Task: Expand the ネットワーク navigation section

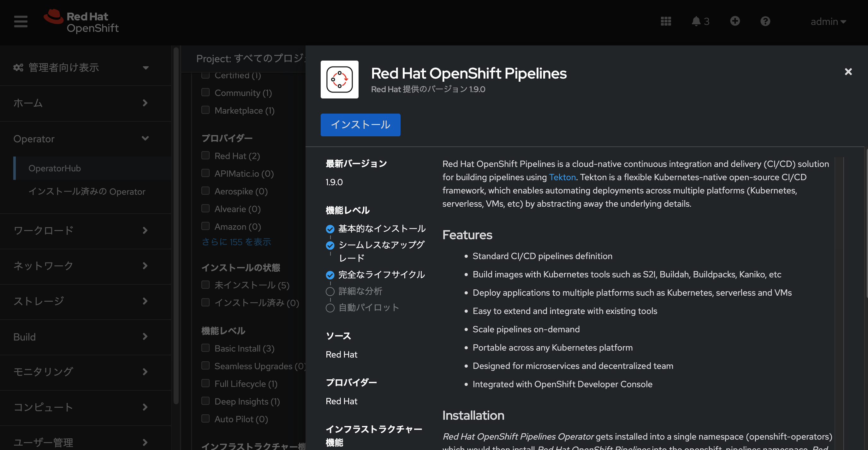Action: [x=86, y=266]
